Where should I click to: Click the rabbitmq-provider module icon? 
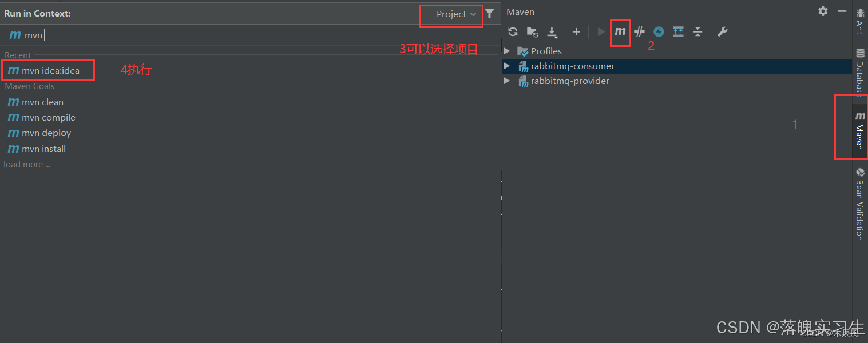(523, 81)
